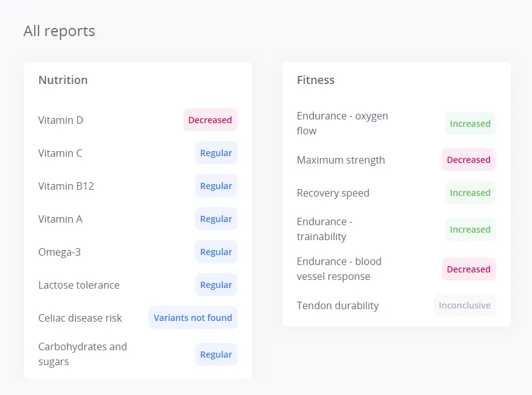532x395 pixels.
Task: Select the Increased badge for Recovery speed
Action: tap(470, 192)
